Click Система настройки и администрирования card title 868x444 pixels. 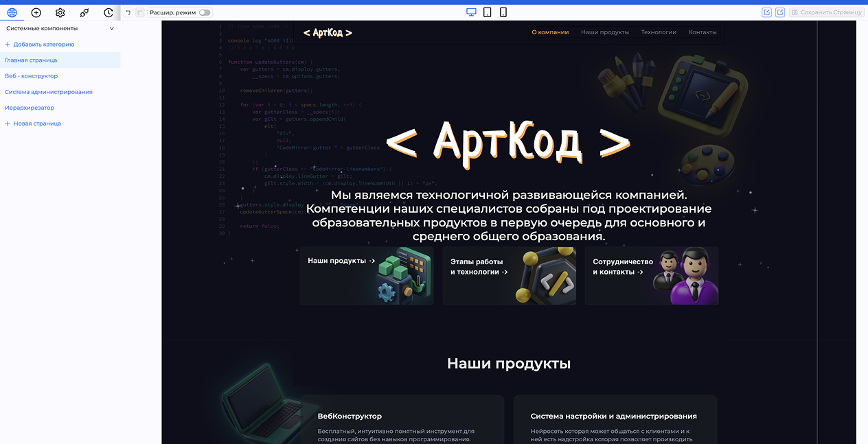[x=614, y=416]
